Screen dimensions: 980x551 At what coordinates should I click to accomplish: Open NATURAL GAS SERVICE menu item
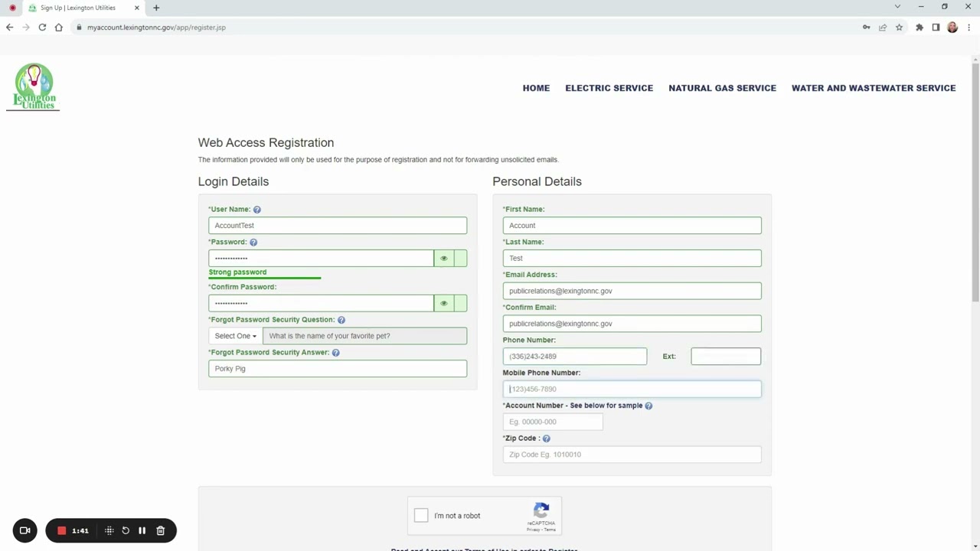pyautogui.click(x=722, y=88)
